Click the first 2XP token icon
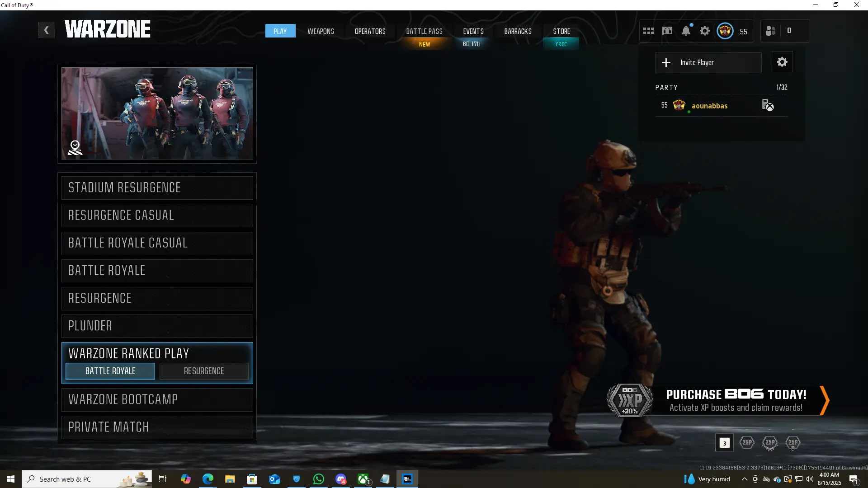The width and height of the screenshot is (868, 488). click(747, 443)
